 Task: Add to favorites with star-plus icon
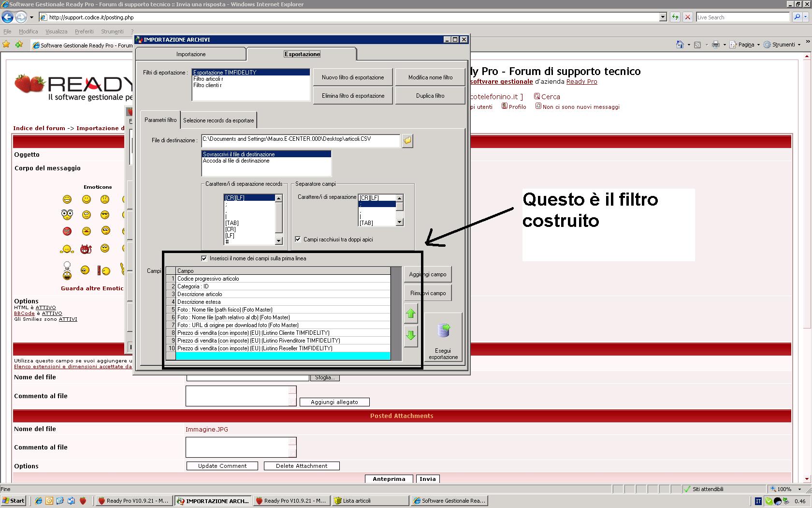click(x=19, y=45)
